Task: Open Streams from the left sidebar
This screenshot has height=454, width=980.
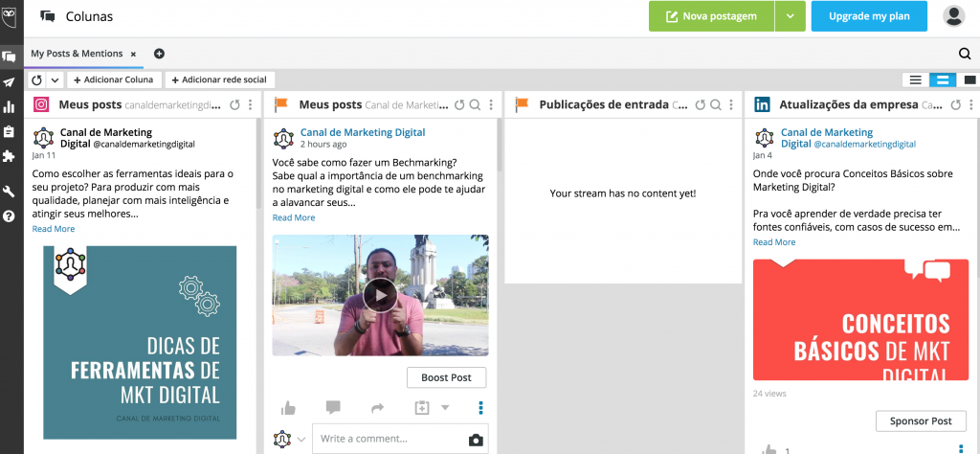Action: click(x=9, y=57)
